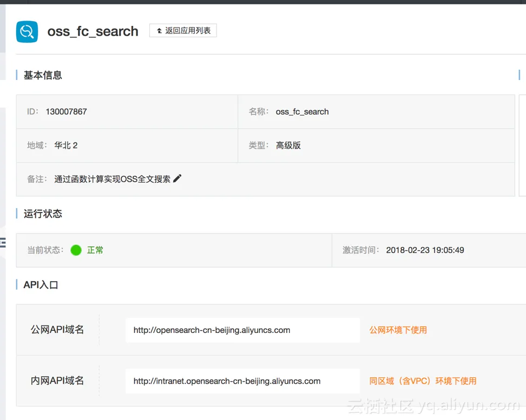The width and height of the screenshot is (526, 420).
Task: Click the 公网API域名 label
Action: 57,330
